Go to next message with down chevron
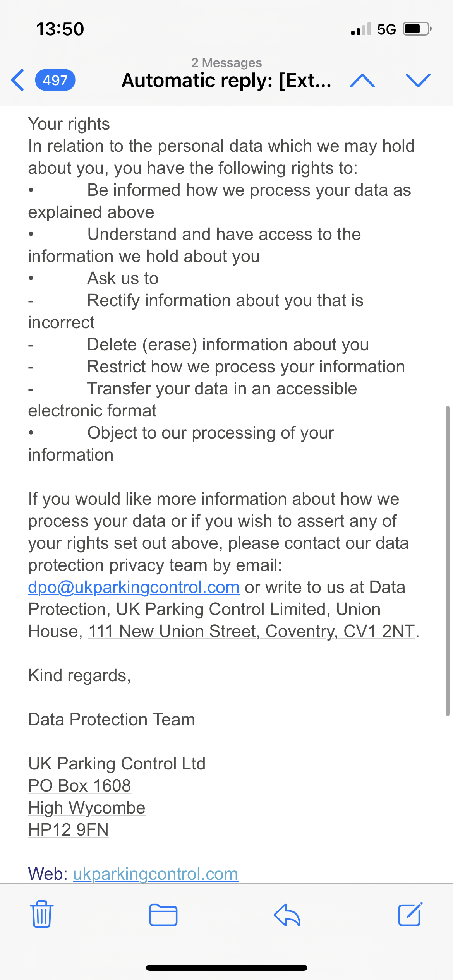This screenshot has width=453, height=980. pos(418,80)
